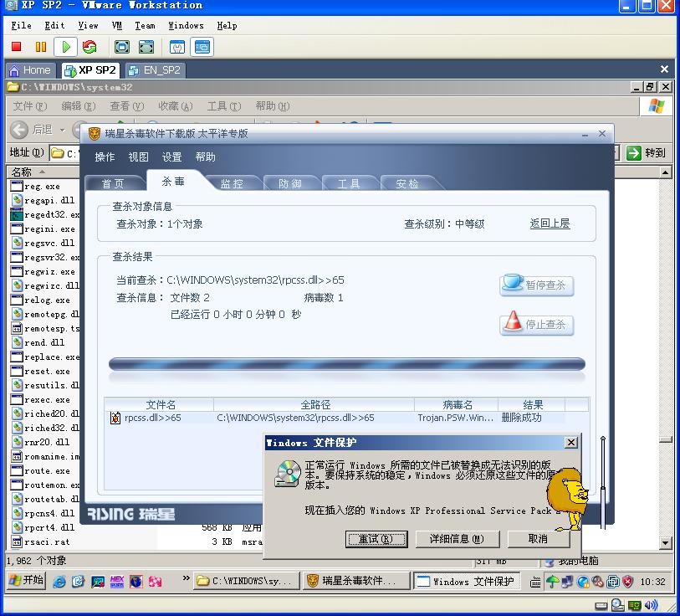Screen dimensions: 680x616
Task: Switch to the EN_SP2 virtual machine tab
Action: click(x=156, y=70)
